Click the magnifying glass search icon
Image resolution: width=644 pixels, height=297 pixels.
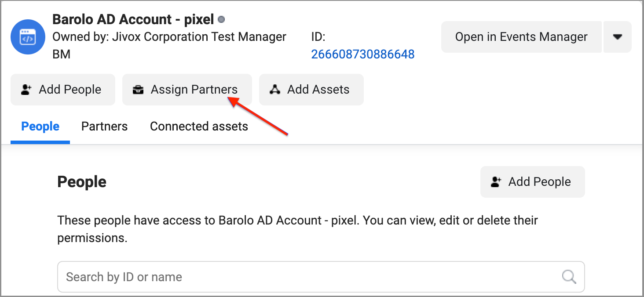pyautogui.click(x=569, y=277)
